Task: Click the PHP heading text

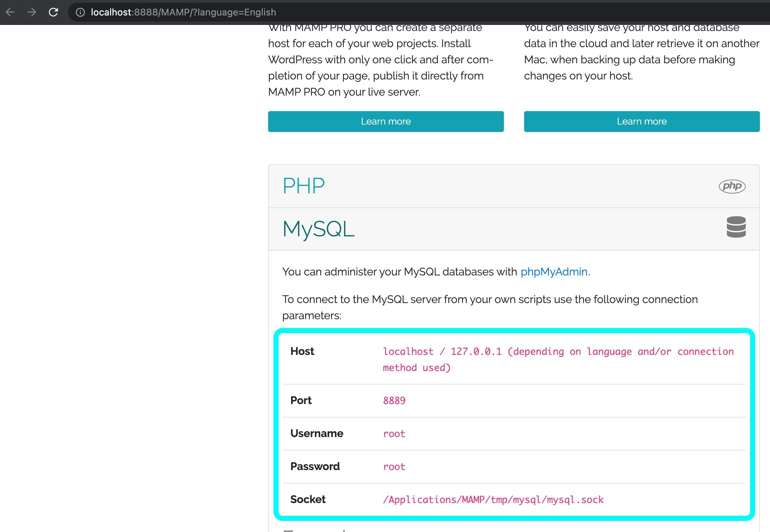Action: click(303, 186)
